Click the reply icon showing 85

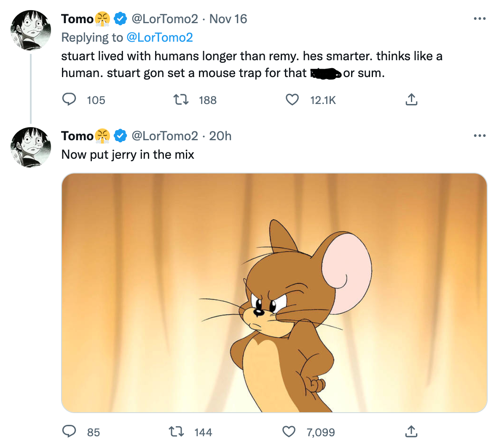pos(70,432)
